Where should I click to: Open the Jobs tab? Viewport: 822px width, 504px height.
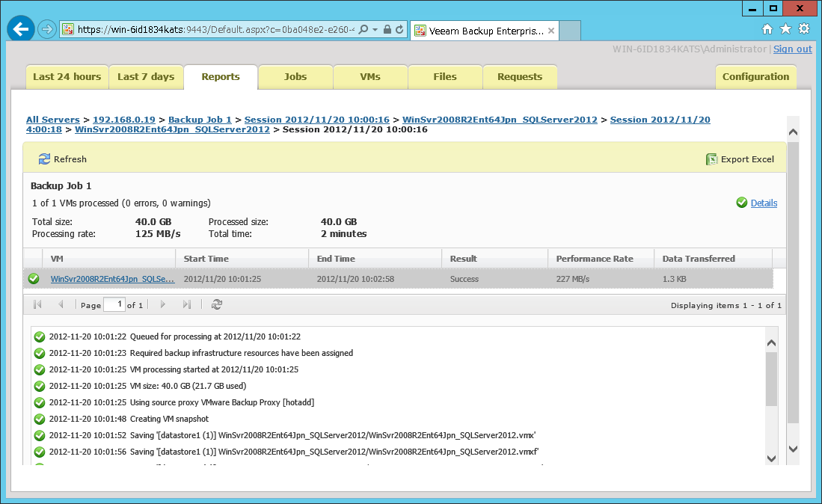pyautogui.click(x=295, y=77)
